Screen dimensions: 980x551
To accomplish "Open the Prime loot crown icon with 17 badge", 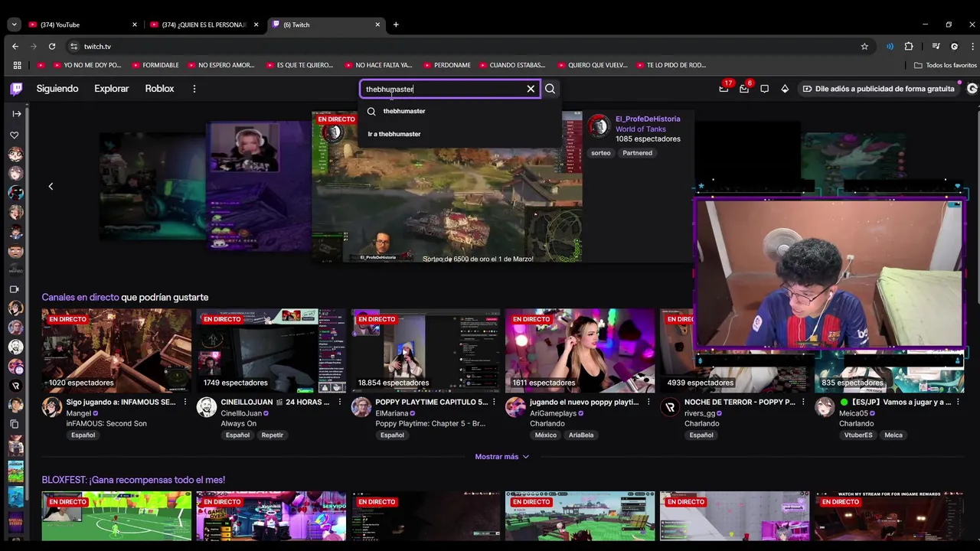I will 724,89.
